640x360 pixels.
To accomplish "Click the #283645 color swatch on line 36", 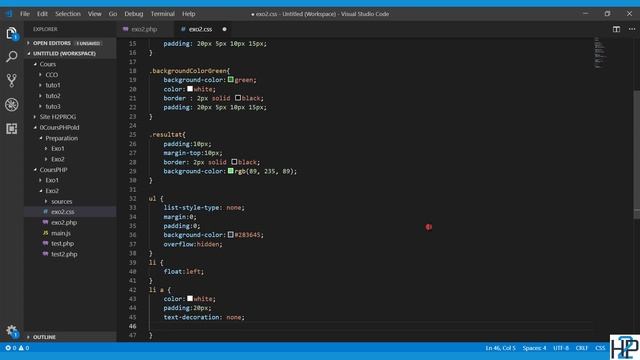I will click(231, 235).
